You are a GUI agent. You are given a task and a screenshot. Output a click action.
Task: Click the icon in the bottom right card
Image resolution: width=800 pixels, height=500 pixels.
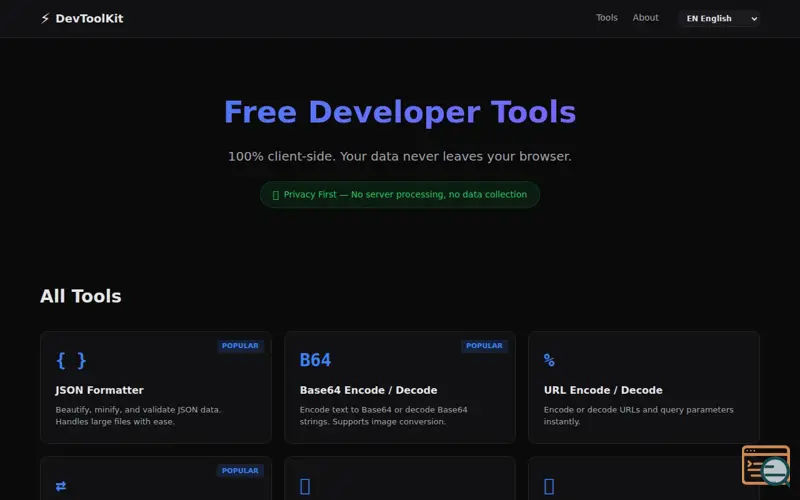[549, 486]
